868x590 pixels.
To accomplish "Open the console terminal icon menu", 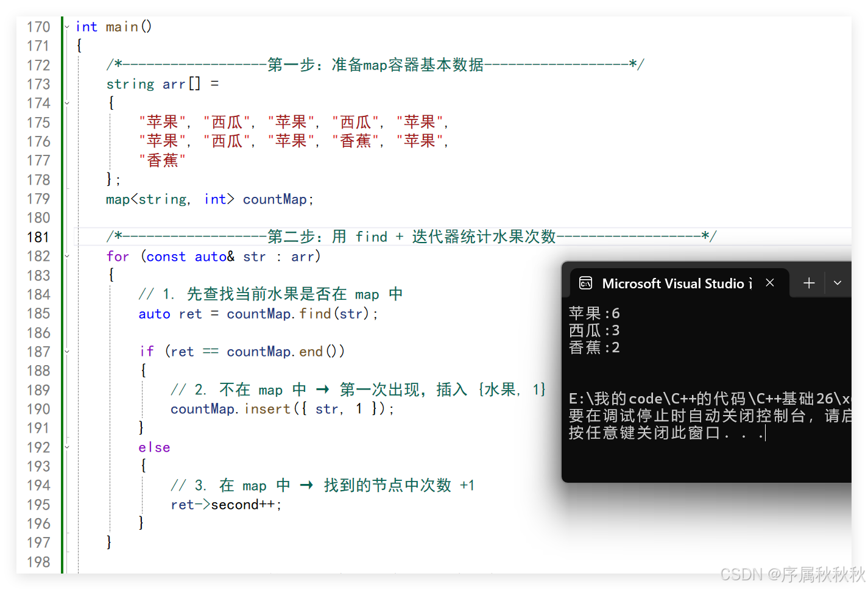I will (585, 283).
